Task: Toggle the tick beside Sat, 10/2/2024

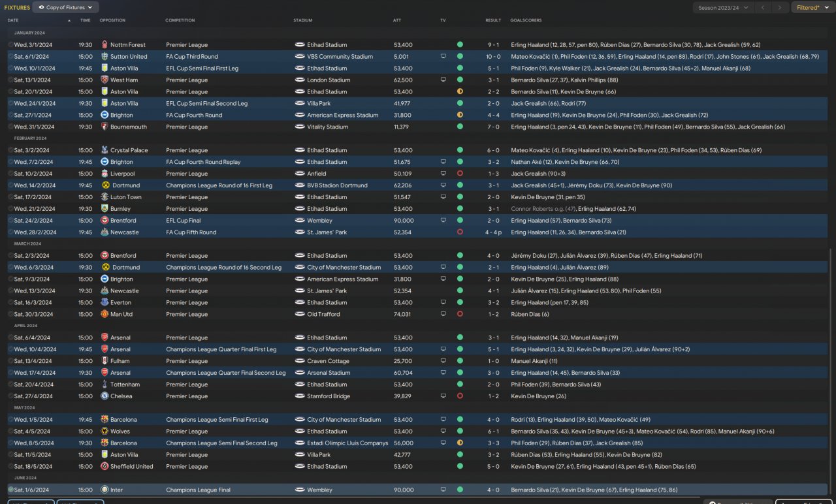Action: (10, 174)
